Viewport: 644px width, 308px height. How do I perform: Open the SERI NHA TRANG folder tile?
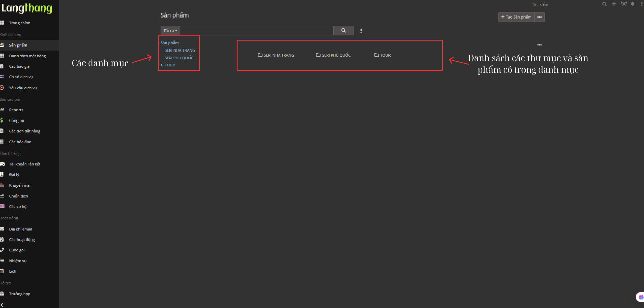tap(276, 55)
